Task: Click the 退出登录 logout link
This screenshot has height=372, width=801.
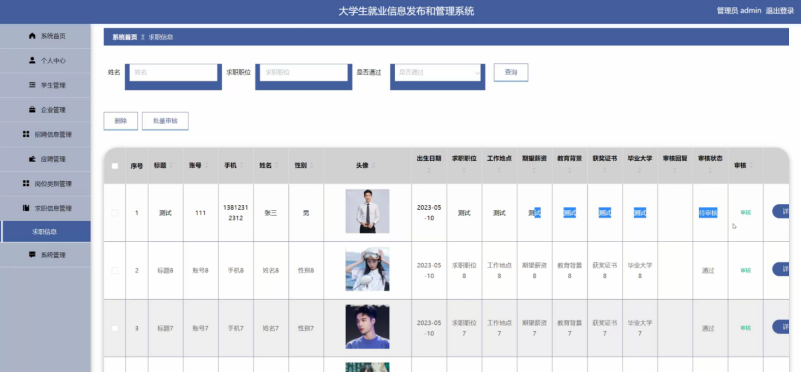Action: click(x=780, y=11)
